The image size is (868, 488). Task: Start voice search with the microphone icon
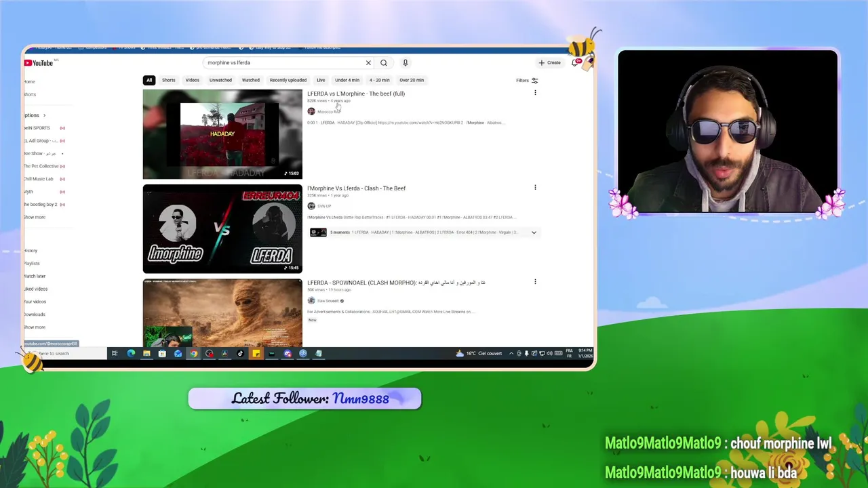tap(405, 63)
